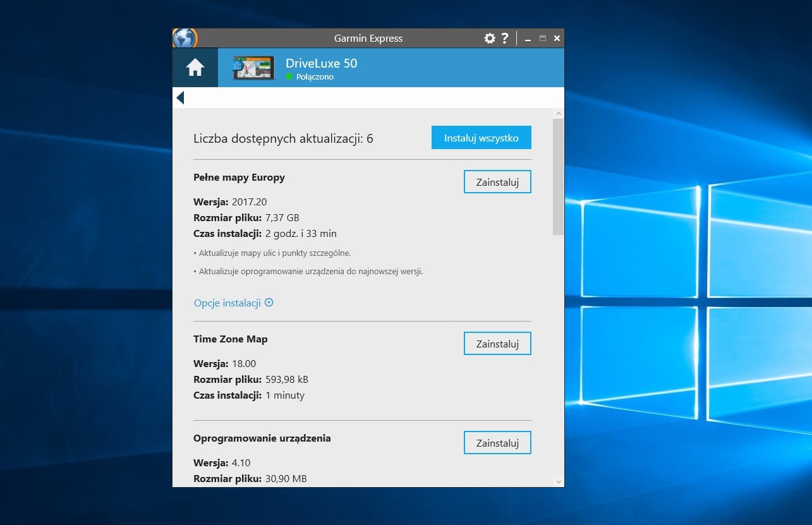Click the Garmin Express window title
The width and height of the screenshot is (812, 525).
pos(368,39)
